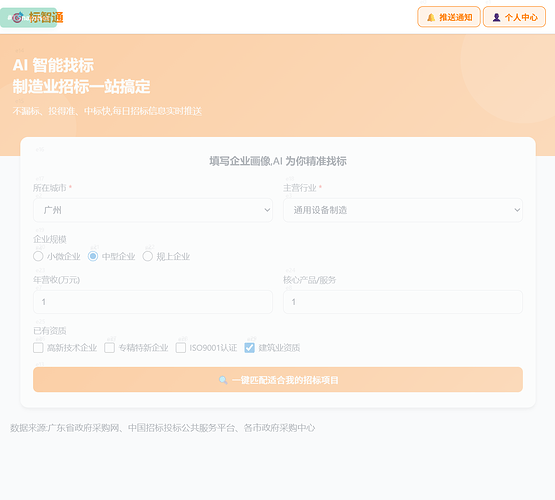Click the AI 智能找标 headline
The width and height of the screenshot is (555, 500).
pyautogui.click(x=53, y=65)
